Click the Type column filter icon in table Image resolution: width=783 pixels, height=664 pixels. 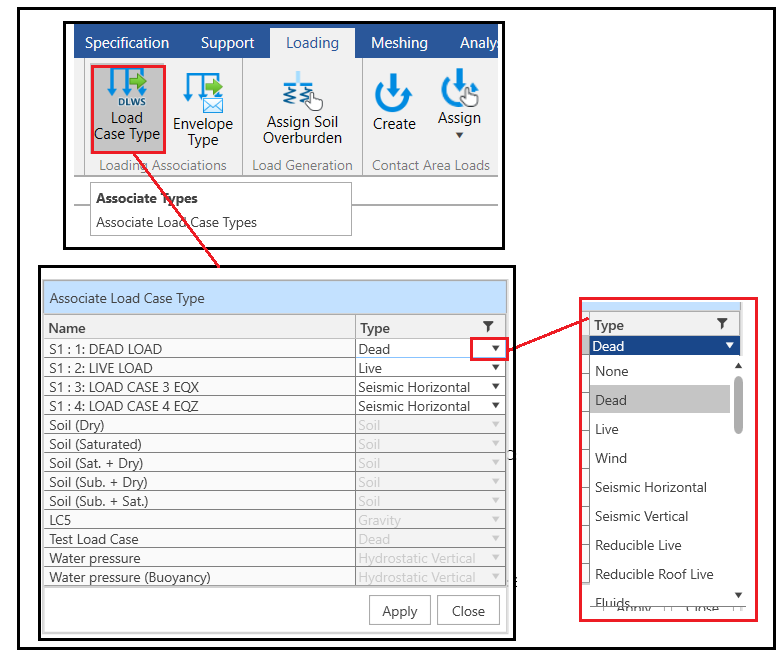(x=488, y=327)
